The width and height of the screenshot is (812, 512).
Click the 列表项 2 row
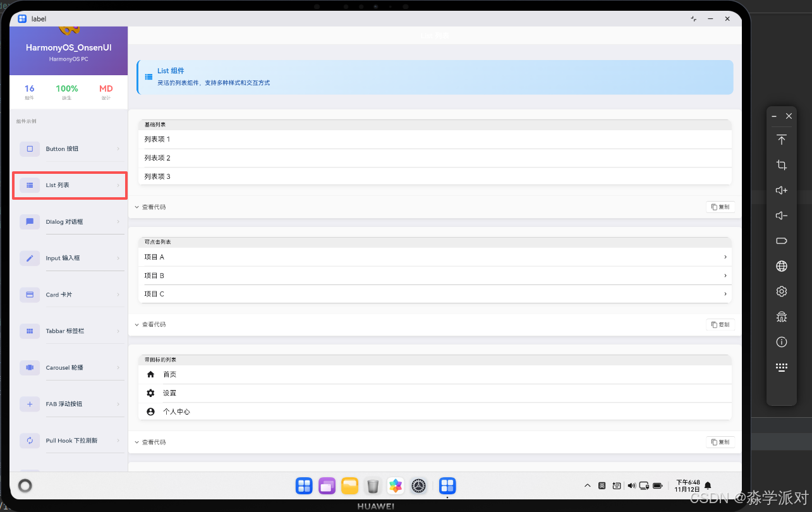pos(435,158)
